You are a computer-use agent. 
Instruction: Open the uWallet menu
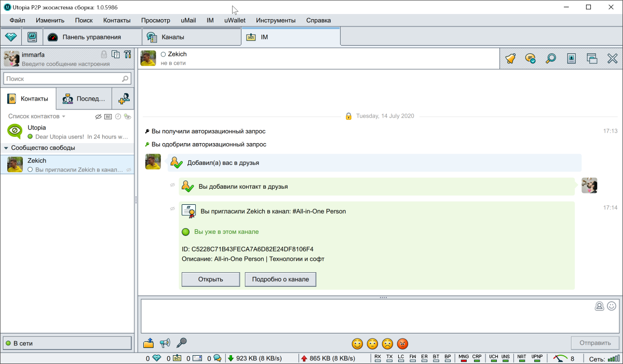pos(235,20)
